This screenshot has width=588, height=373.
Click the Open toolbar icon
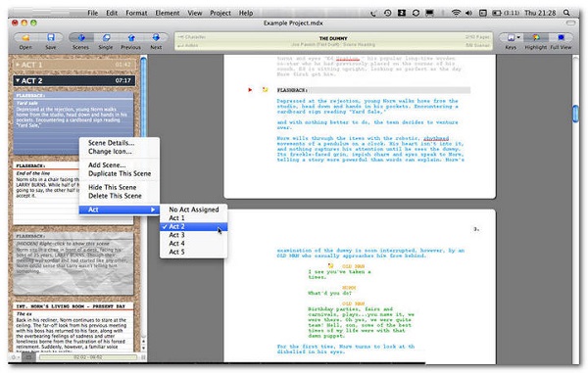[25, 38]
